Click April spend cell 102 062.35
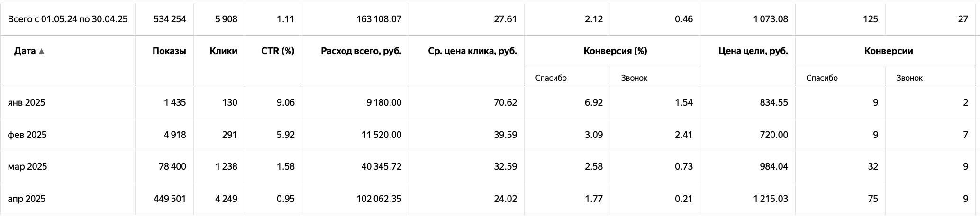 [x=379, y=199]
